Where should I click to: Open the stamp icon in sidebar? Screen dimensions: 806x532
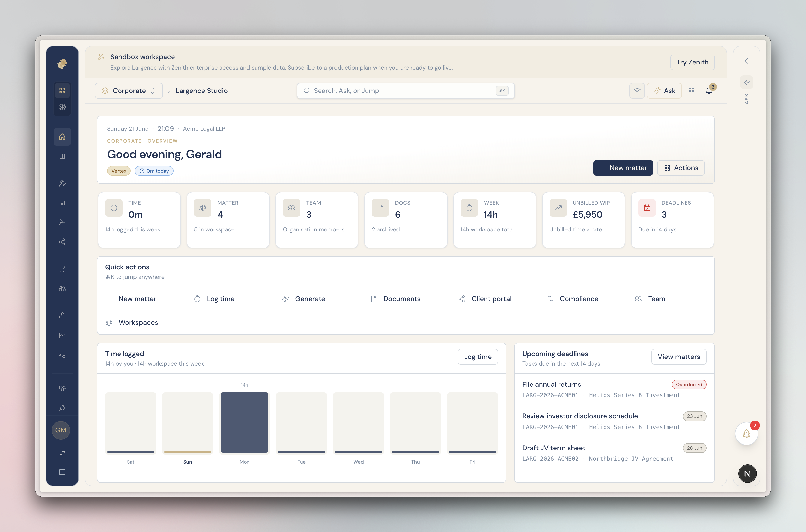coord(62,316)
